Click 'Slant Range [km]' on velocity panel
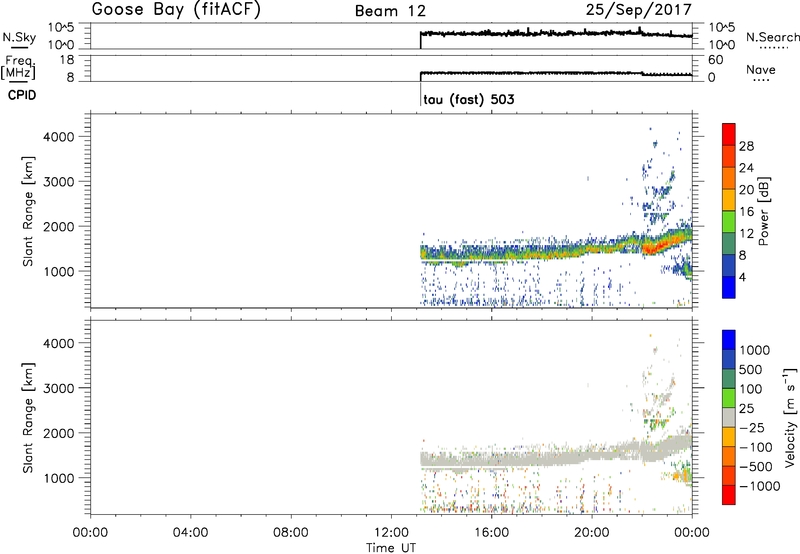The image size is (800, 554). [28, 417]
